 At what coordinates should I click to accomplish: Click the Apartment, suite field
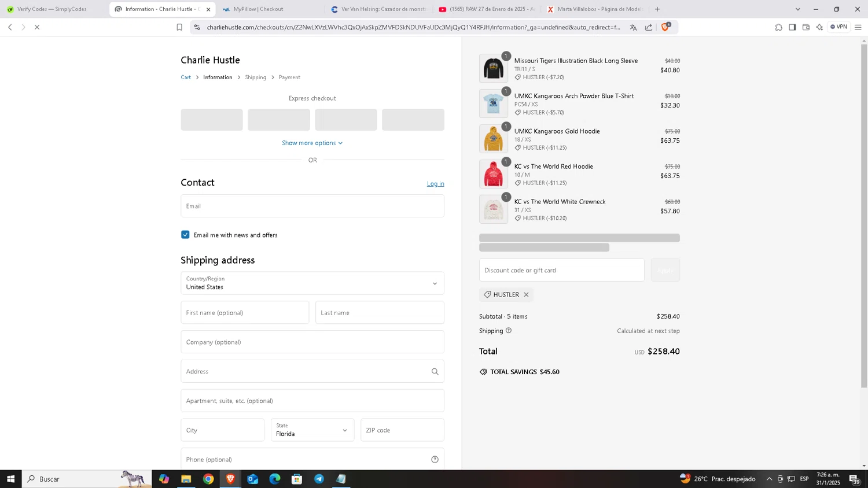point(312,401)
